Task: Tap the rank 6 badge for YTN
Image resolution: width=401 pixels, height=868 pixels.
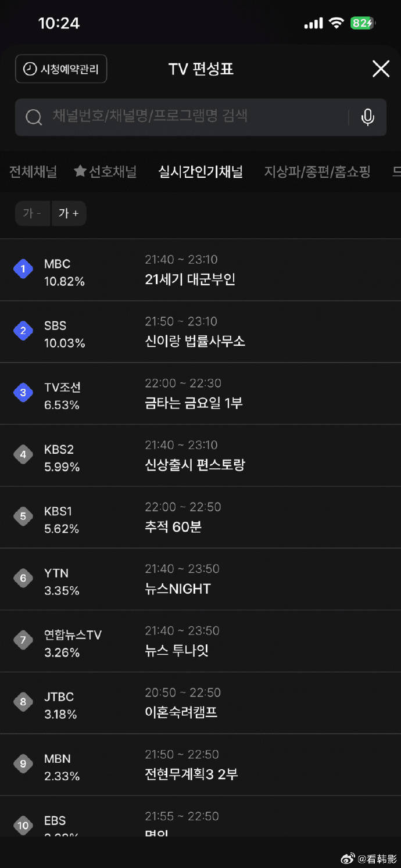Action: tap(23, 578)
